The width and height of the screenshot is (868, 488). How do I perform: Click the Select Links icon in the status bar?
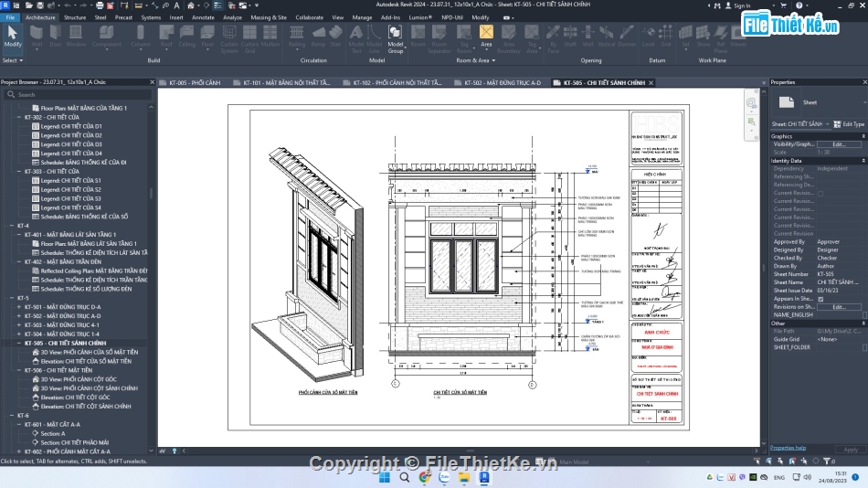[x=757, y=461]
